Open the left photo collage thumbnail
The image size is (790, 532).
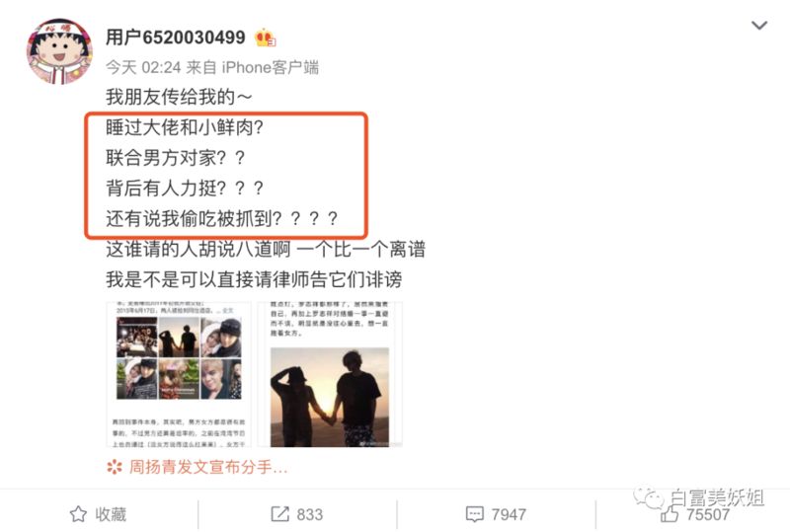click(179, 374)
